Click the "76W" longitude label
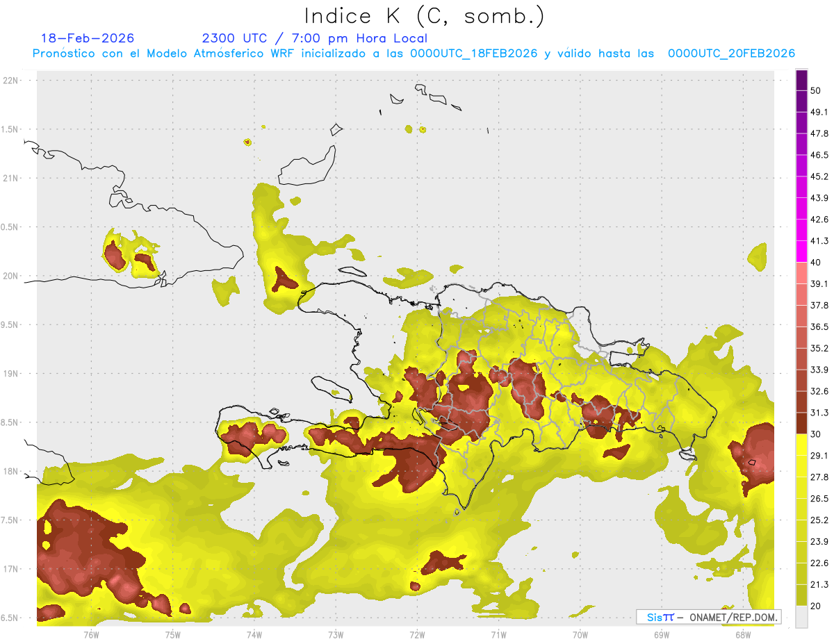 [91, 635]
